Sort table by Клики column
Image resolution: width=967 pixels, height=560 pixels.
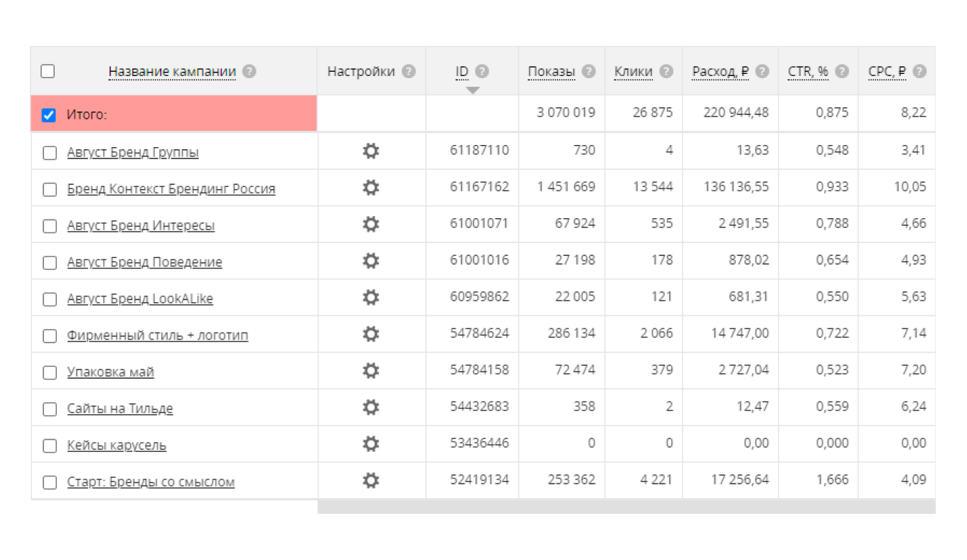633,72
